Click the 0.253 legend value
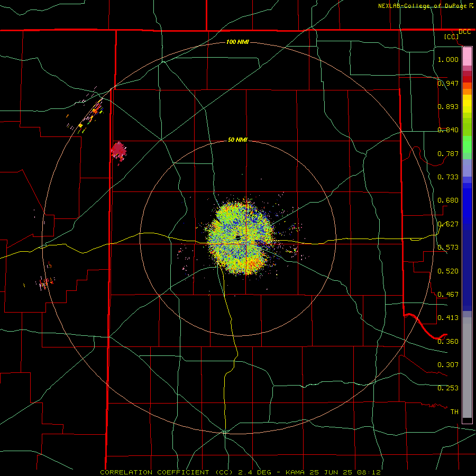The width and height of the screenshot is (476, 476). (448, 388)
